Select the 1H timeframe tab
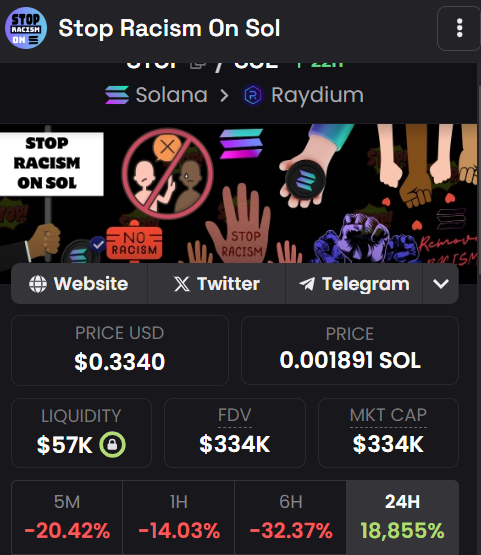Viewport: 481px width, 555px height. click(178, 517)
